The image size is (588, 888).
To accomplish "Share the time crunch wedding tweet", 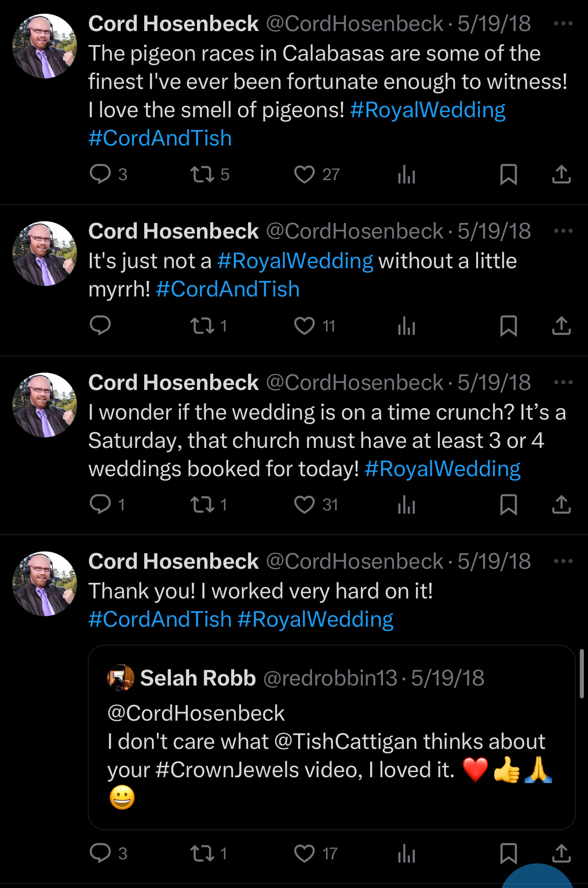I will point(561,505).
